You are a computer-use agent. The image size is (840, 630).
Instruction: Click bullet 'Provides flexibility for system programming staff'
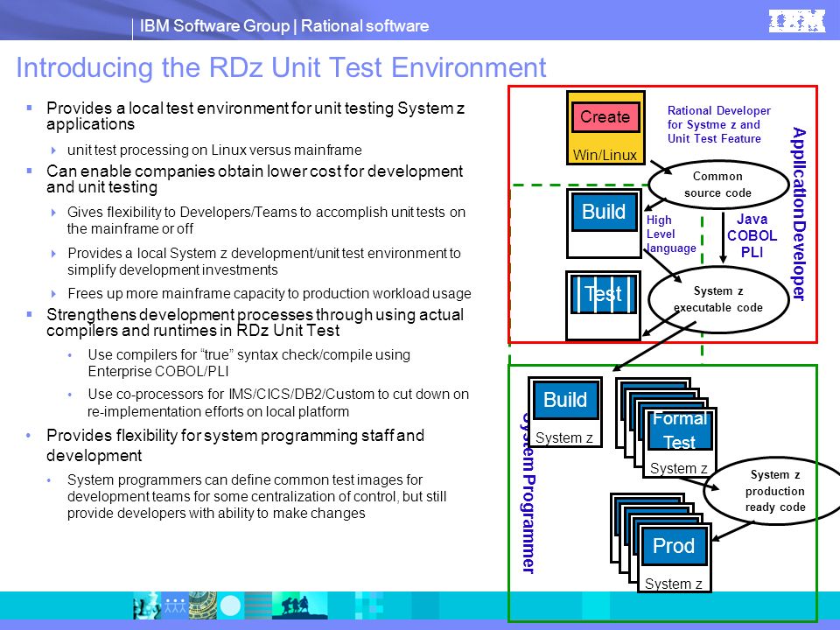(x=235, y=445)
